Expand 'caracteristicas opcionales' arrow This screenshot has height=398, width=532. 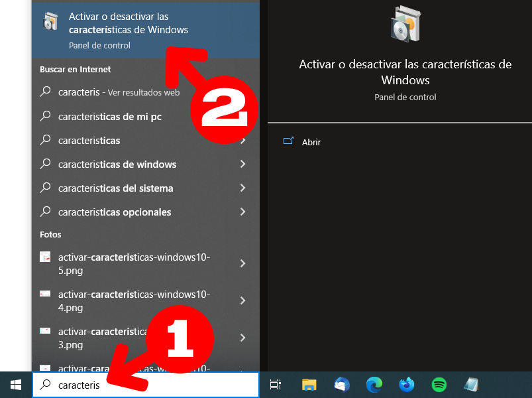tap(243, 212)
